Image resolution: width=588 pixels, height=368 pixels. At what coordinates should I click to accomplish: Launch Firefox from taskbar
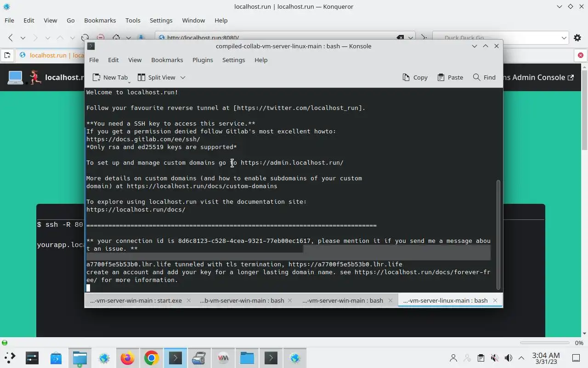pos(128,358)
